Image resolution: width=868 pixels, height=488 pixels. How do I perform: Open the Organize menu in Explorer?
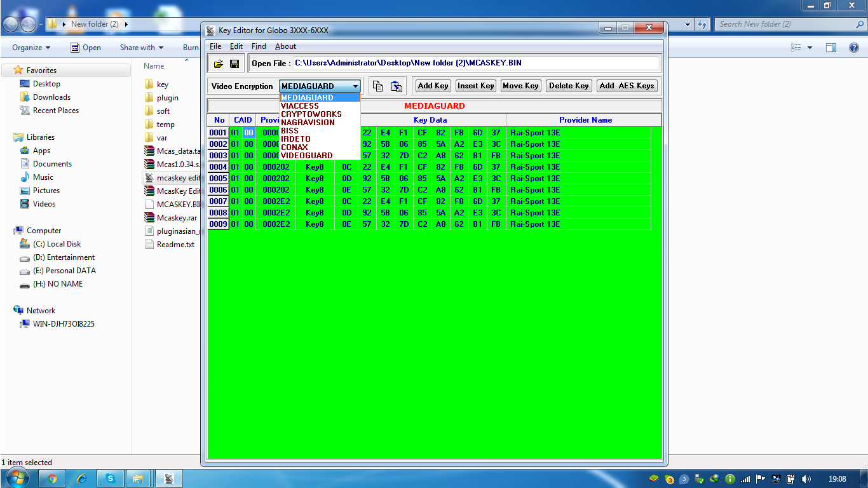tap(31, 48)
